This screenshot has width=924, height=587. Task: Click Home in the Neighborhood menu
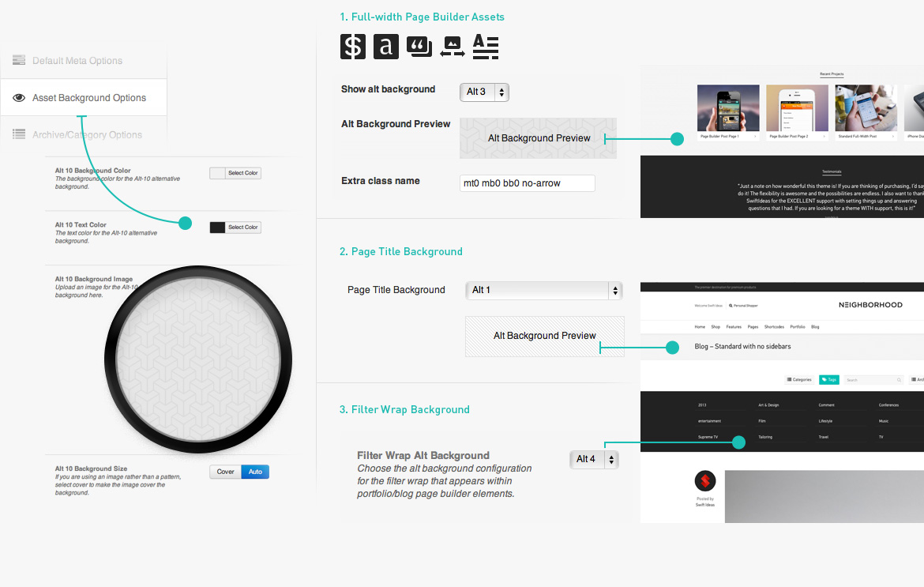pos(700,326)
